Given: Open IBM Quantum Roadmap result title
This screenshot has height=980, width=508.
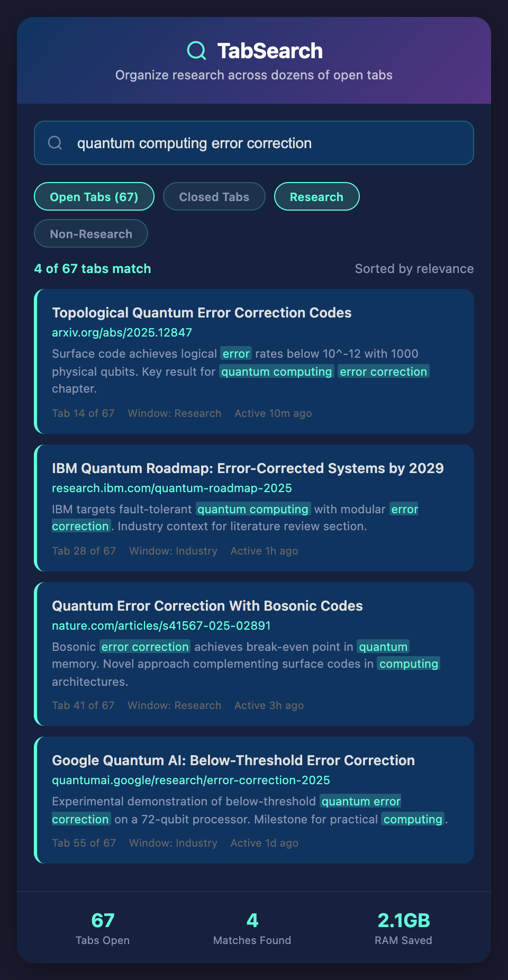Looking at the screenshot, I should [x=248, y=468].
